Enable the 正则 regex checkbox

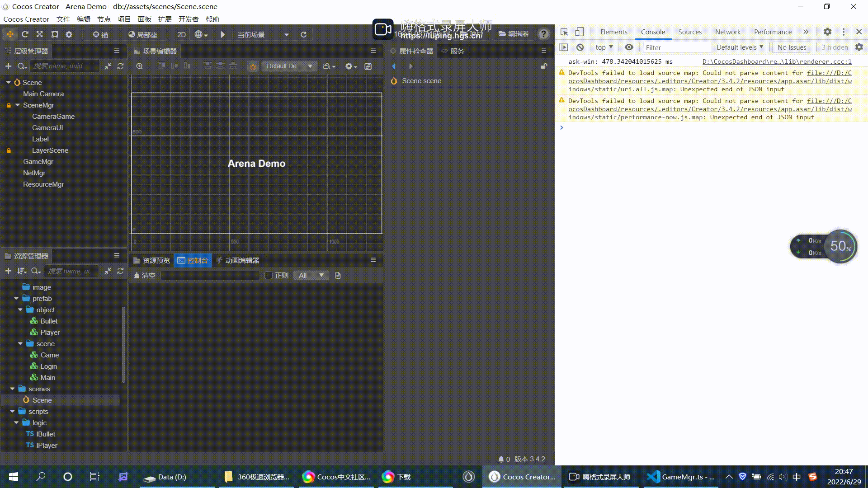pyautogui.click(x=269, y=275)
